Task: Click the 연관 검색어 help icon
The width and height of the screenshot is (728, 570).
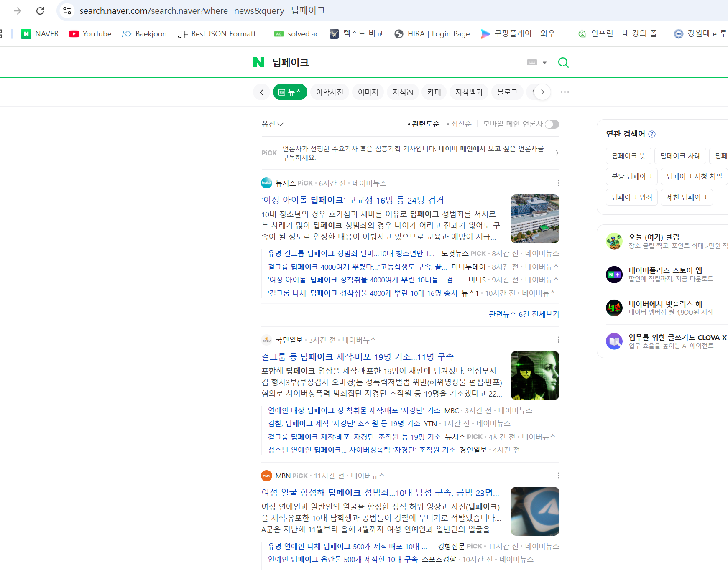Action: (652, 134)
